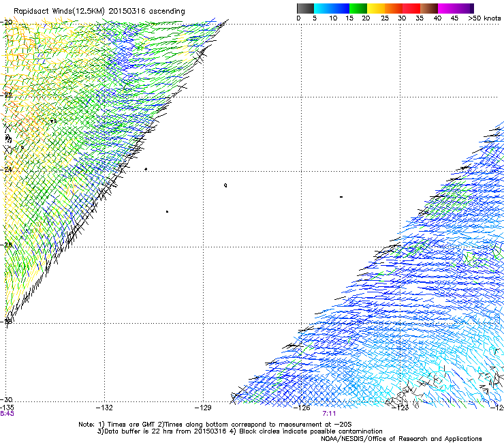
Task: Click the 7:11 swath time label
Action: tap(329, 414)
